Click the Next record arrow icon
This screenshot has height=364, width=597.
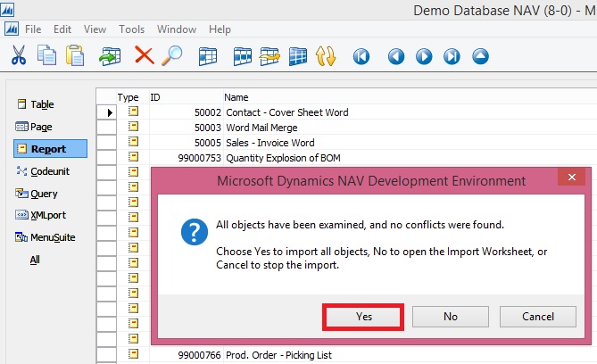pos(424,56)
